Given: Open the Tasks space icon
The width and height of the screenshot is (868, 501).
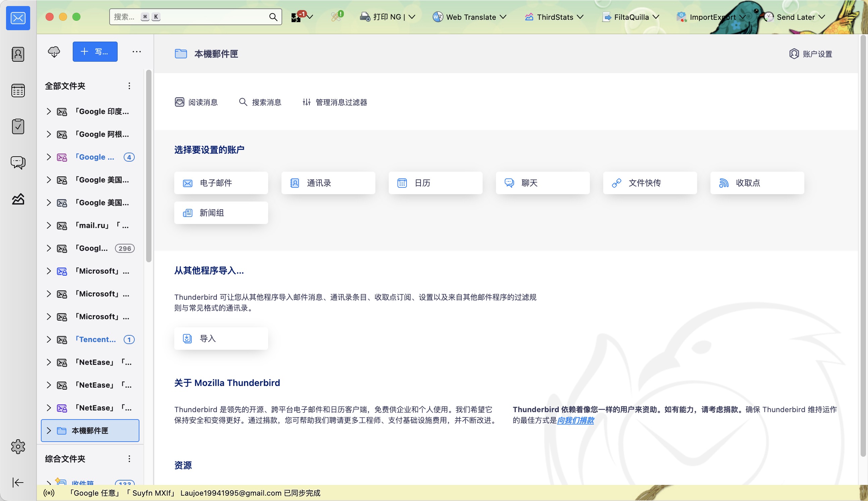Looking at the screenshot, I should pyautogui.click(x=18, y=126).
